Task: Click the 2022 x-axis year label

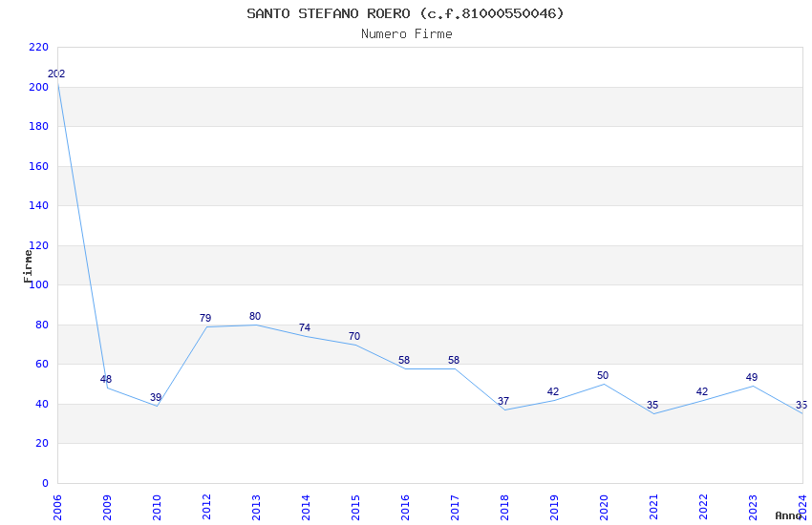Action: (x=704, y=507)
